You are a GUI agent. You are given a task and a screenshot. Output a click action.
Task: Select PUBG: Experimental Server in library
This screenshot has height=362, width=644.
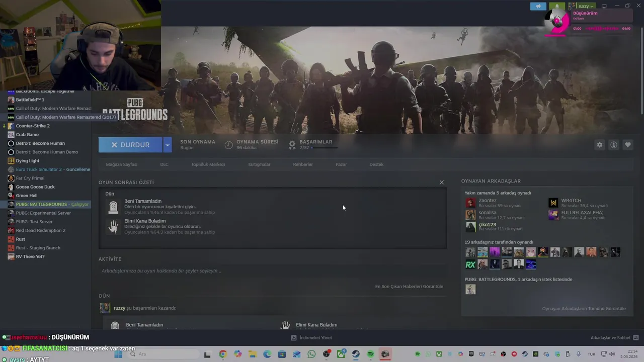43,213
